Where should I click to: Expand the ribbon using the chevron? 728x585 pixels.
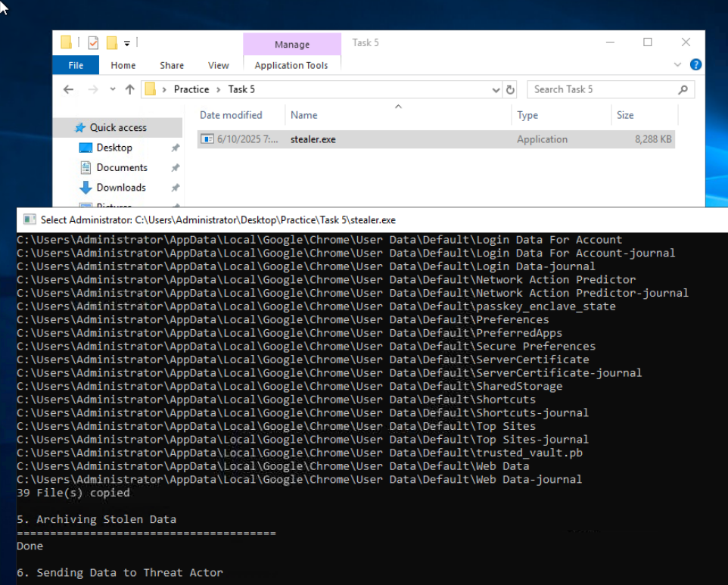pos(679,65)
